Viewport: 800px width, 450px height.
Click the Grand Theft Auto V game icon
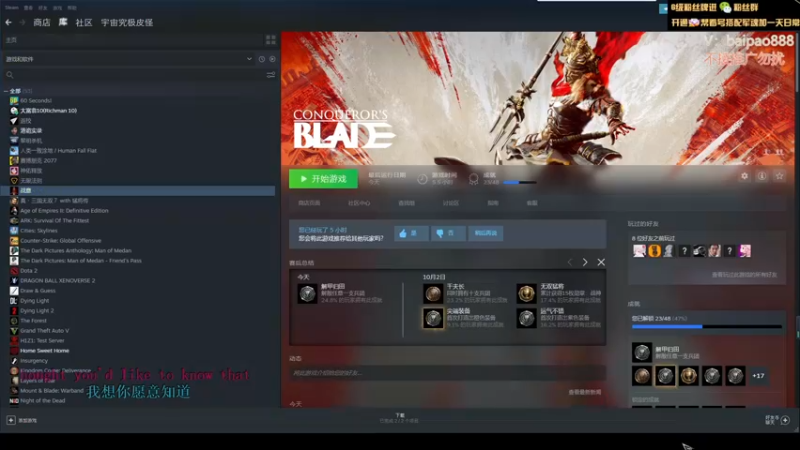tap(14, 331)
